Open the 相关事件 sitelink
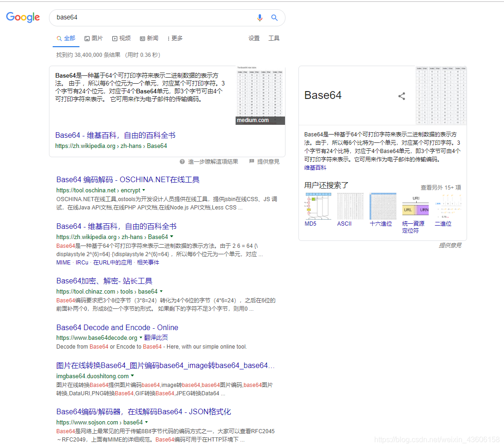Viewport: 504px width, 448px height. pyautogui.click(x=148, y=263)
